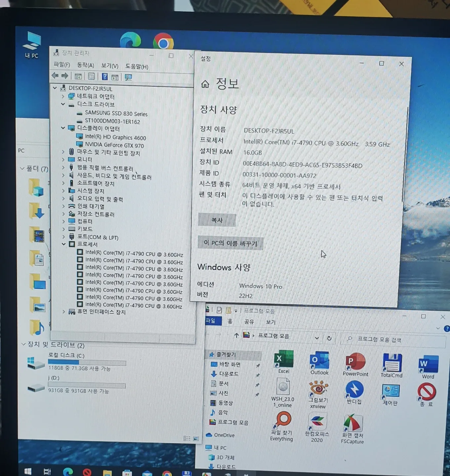Open 도움말(H) menu
The image size is (450, 476).
[x=137, y=66]
